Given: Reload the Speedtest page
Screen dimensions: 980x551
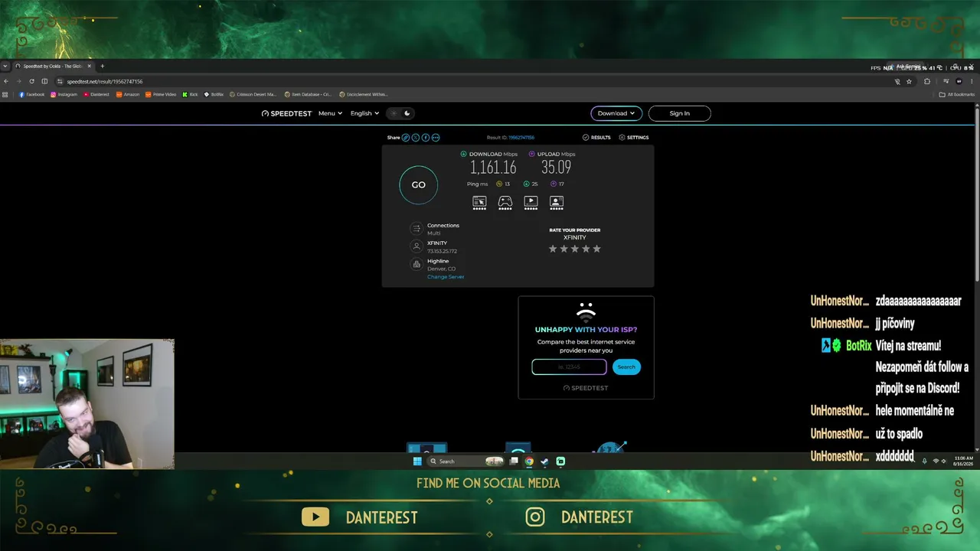Looking at the screenshot, I should coord(31,81).
